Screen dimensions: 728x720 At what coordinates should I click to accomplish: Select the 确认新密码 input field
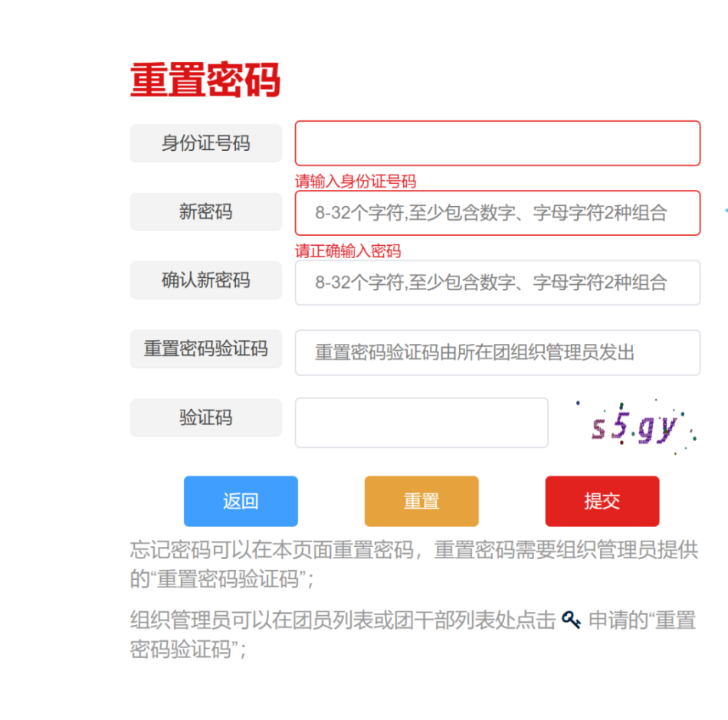pyautogui.click(x=497, y=283)
